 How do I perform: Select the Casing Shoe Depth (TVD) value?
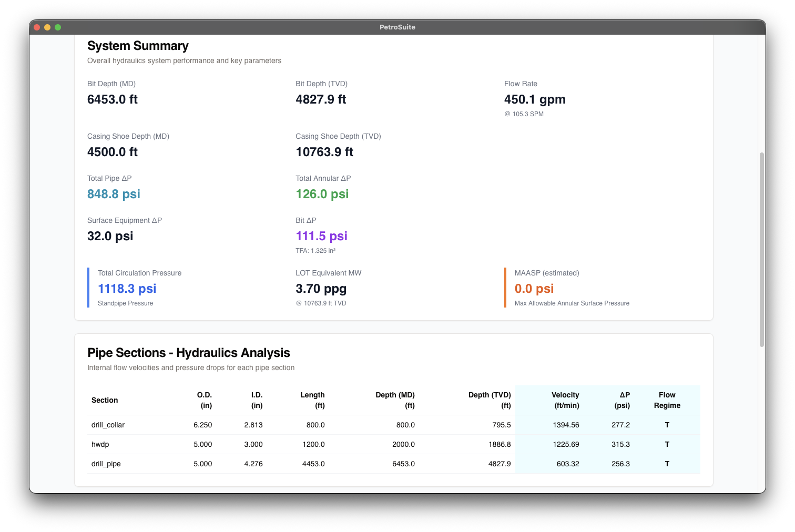point(323,152)
